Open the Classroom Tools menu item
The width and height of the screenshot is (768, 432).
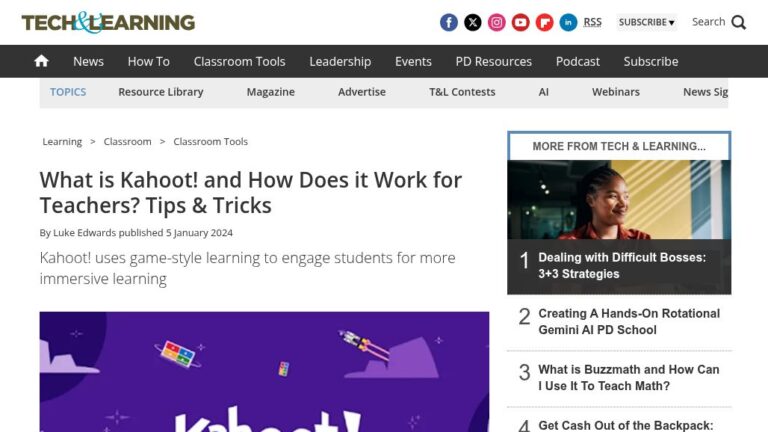click(x=239, y=61)
